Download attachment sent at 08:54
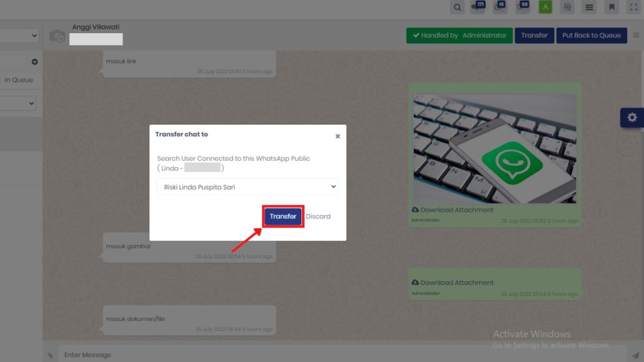Image resolution: width=644 pixels, height=362 pixels. pyautogui.click(x=453, y=283)
